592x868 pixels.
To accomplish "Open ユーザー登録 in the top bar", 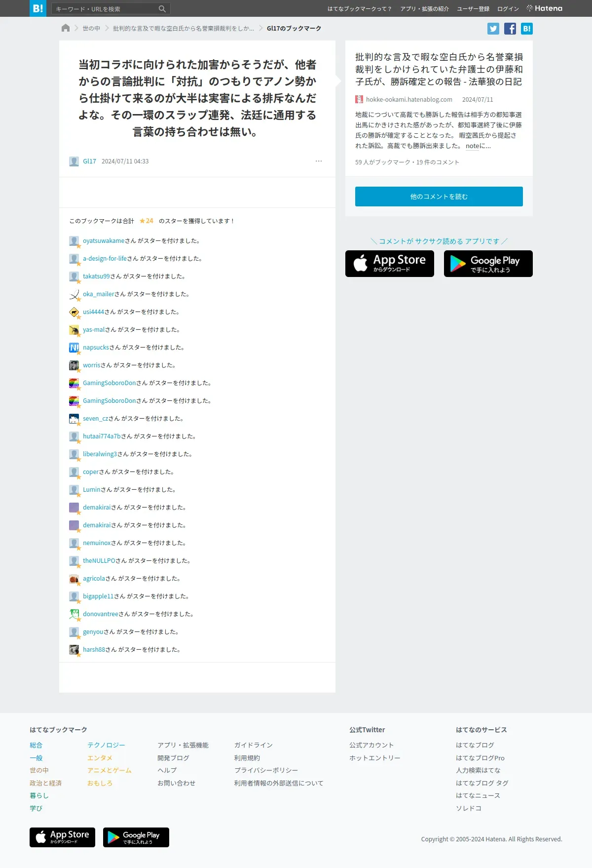I will click(x=473, y=9).
